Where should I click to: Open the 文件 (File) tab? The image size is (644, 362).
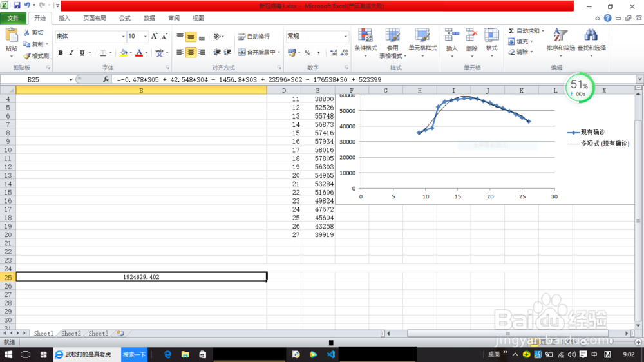13,18
